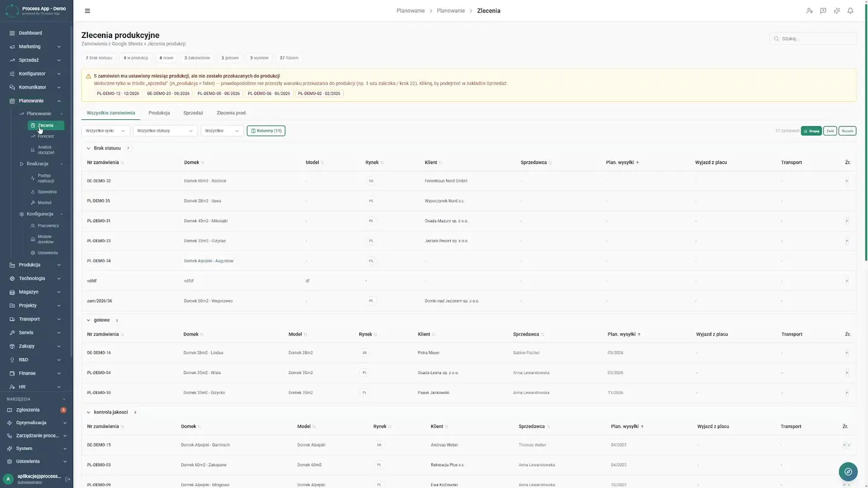Click the warning triangle icon in yellow banner
868x488 pixels.
pyautogui.click(x=89, y=77)
